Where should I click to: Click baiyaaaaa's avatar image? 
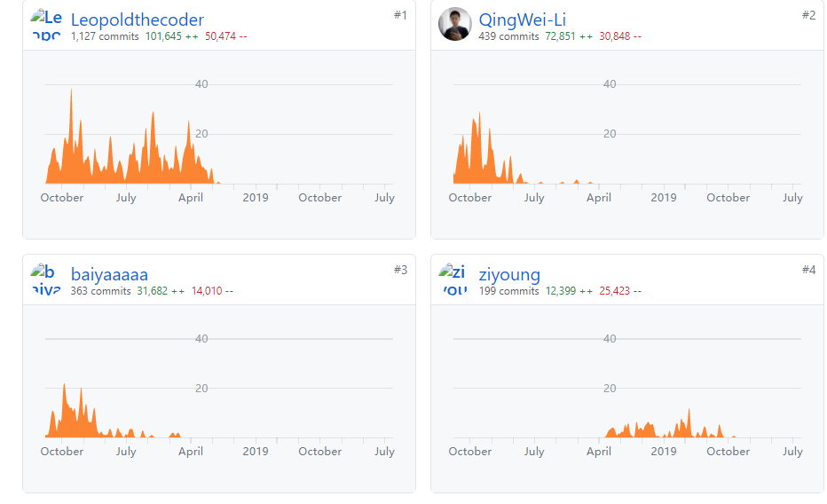click(x=46, y=279)
